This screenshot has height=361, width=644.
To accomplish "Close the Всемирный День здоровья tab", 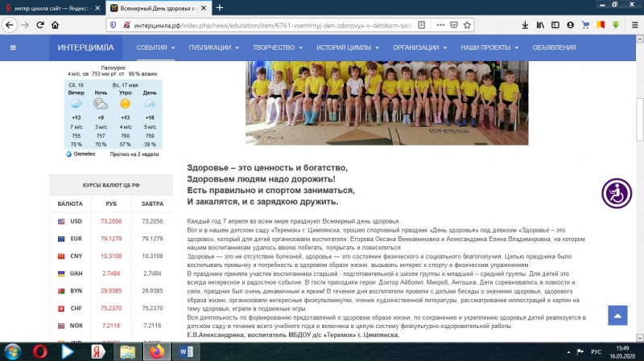I will (x=204, y=8).
